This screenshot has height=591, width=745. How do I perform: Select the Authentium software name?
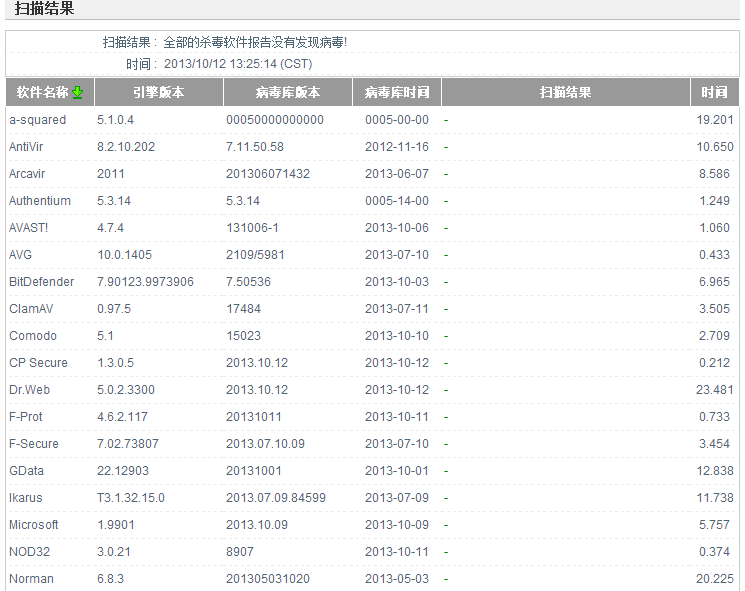tap(40, 201)
